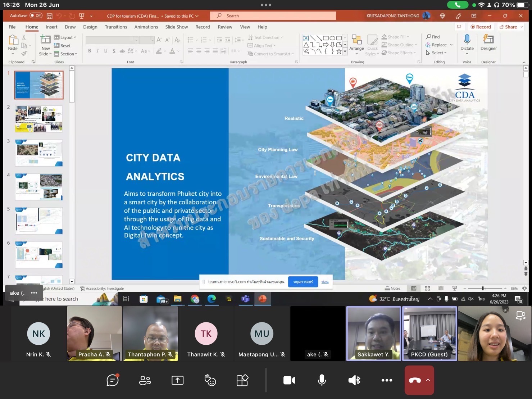Open the Align Text dropdown
The height and width of the screenshot is (399, 532).
coord(262,46)
